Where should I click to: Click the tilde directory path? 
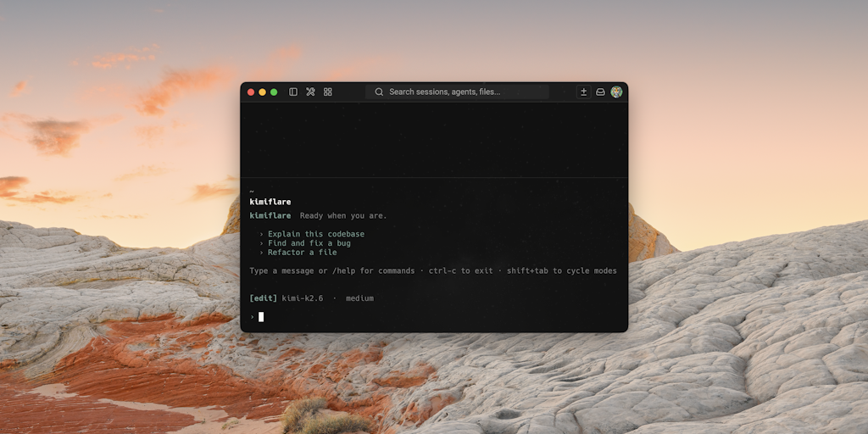click(x=252, y=192)
